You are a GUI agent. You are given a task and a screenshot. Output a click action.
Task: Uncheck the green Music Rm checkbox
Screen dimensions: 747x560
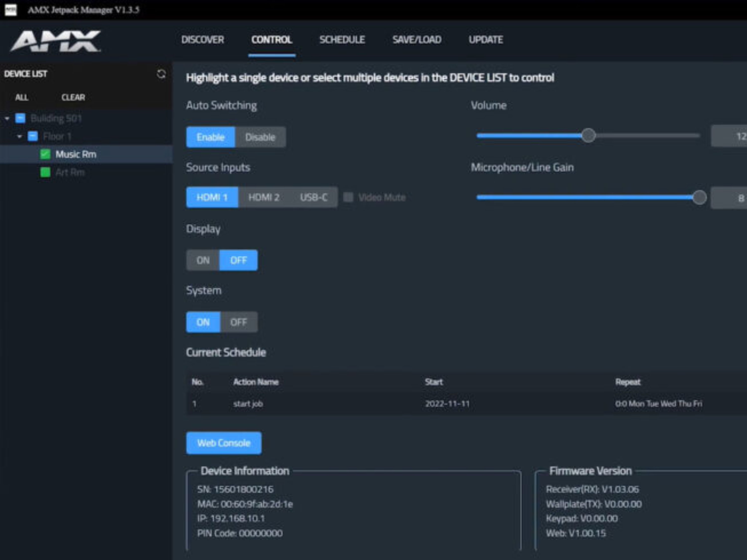(x=45, y=154)
